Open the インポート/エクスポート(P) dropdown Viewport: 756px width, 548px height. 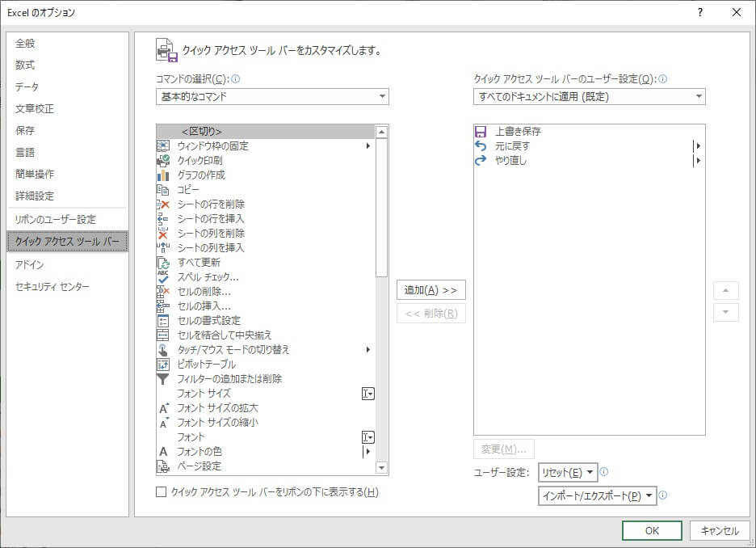click(x=597, y=495)
